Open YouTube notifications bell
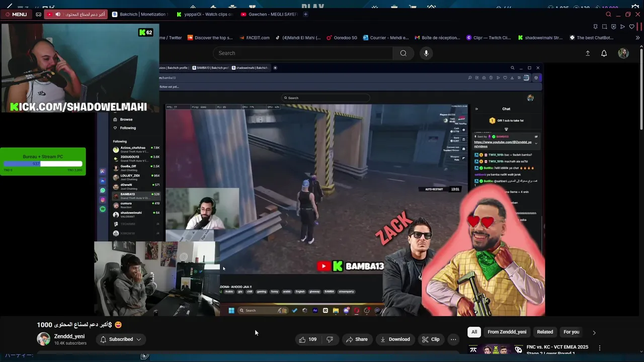644x362 pixels. tap(604, 53)
